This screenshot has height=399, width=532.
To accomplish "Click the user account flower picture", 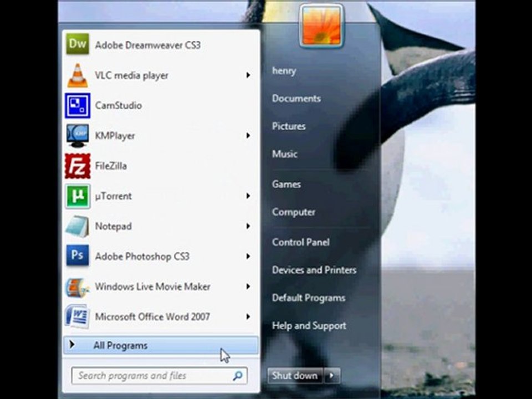I will click(321, 26).
